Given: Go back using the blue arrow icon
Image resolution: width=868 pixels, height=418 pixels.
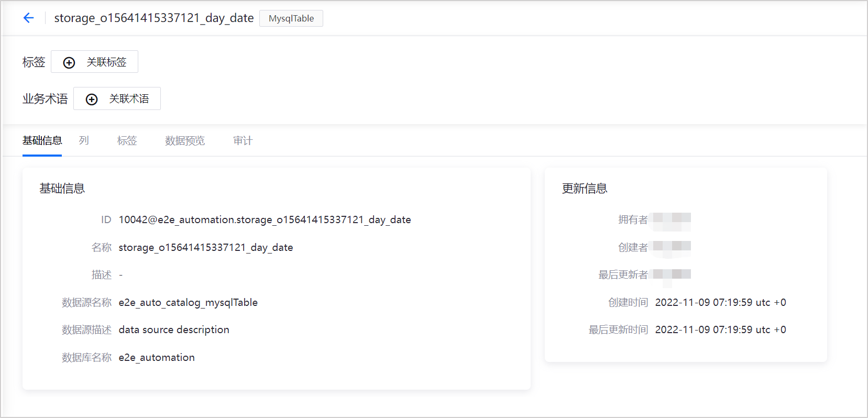Looking at the screenshot, I should point(28,18).
